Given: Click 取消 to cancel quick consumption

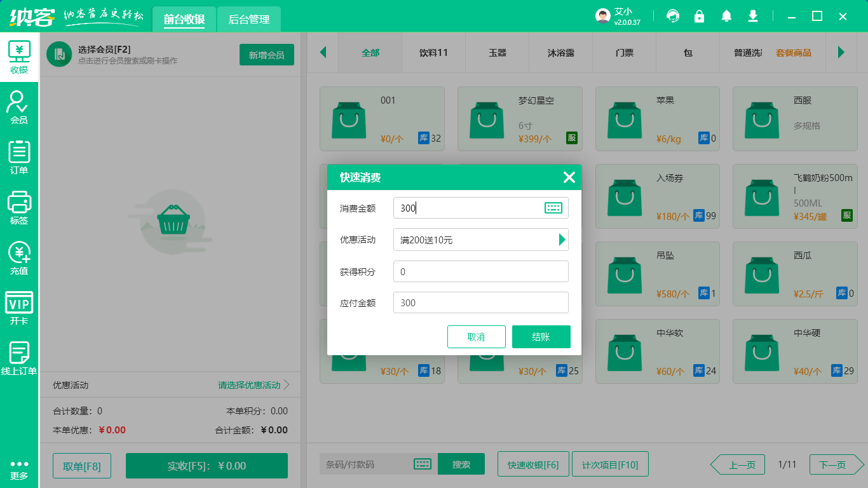Looking at the screenshot, I should [x=476, y=337].
